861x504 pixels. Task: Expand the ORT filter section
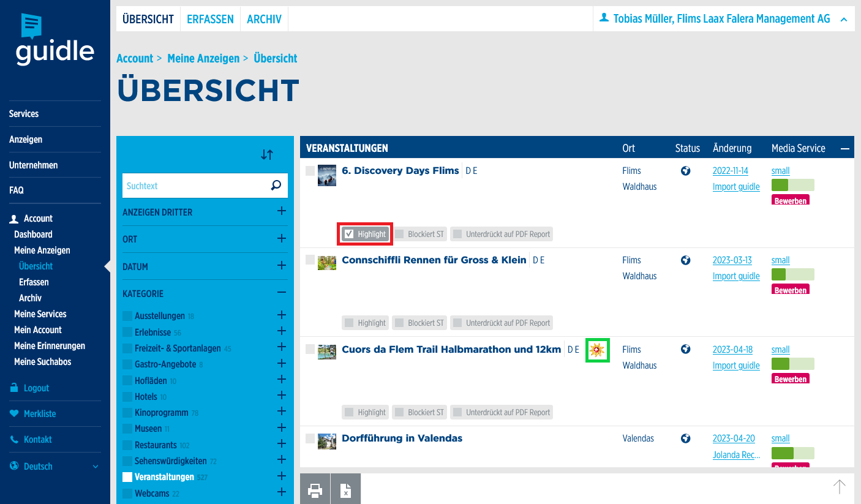tap(281, 238)
